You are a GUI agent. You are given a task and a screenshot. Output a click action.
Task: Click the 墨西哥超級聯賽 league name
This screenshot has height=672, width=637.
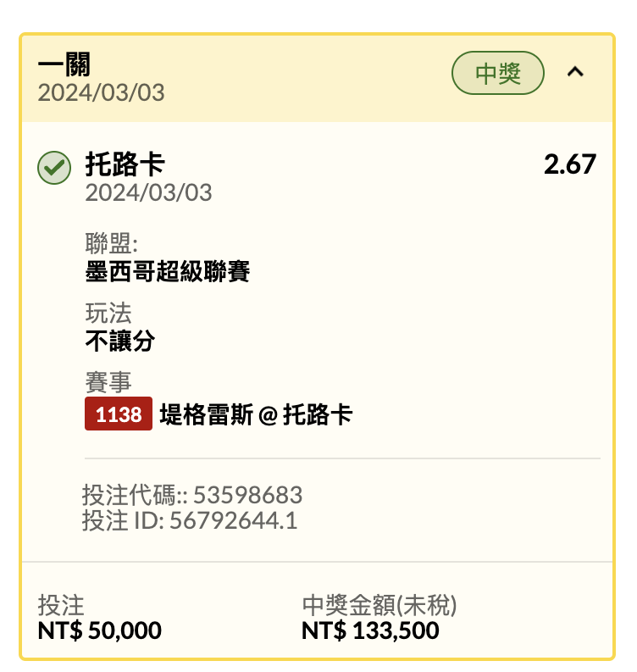[168, 271]
